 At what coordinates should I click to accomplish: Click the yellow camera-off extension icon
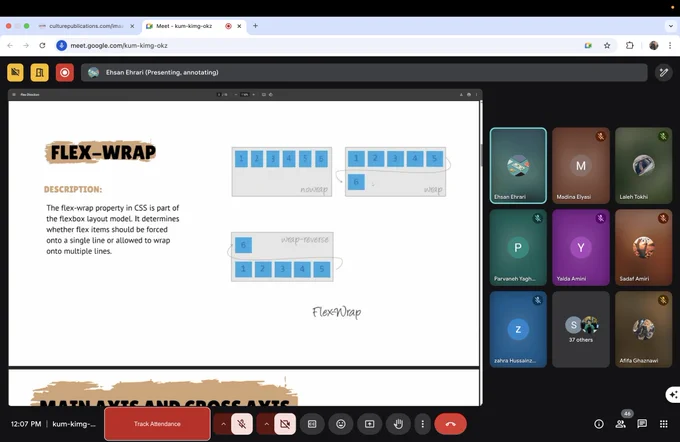[x=15, y=72]
